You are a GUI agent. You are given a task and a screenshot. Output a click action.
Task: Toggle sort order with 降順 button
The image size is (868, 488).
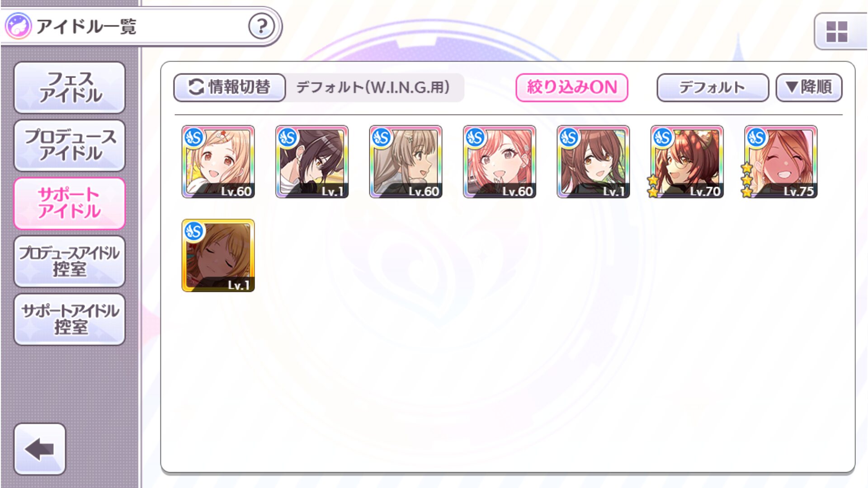(809, 87)
